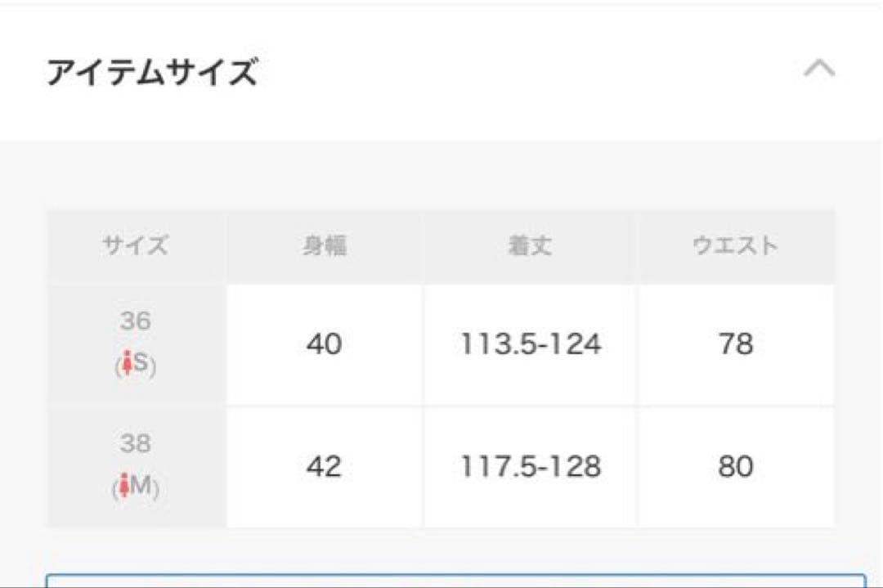Click the blue-outlined box below the table
The width and height of the screenshot is (883, 588).
(x=455, y=580)
